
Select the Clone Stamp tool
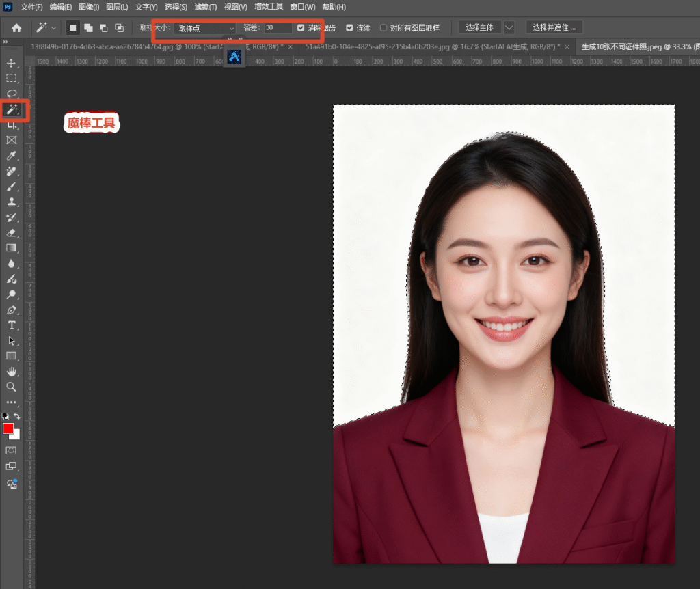pyautogui.click(x=11, y=202)
